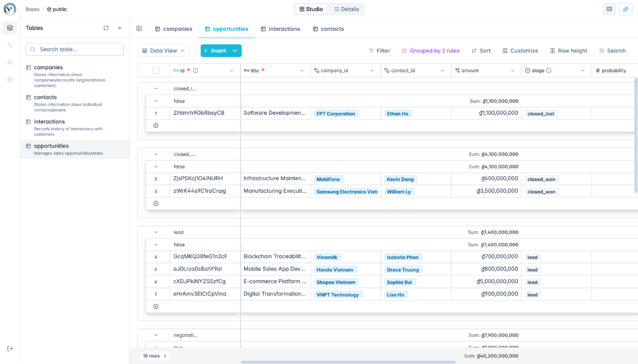Click the Search table input field
Image resolution: width=638 pixels, height=364 pixels.
pos(75,49)
